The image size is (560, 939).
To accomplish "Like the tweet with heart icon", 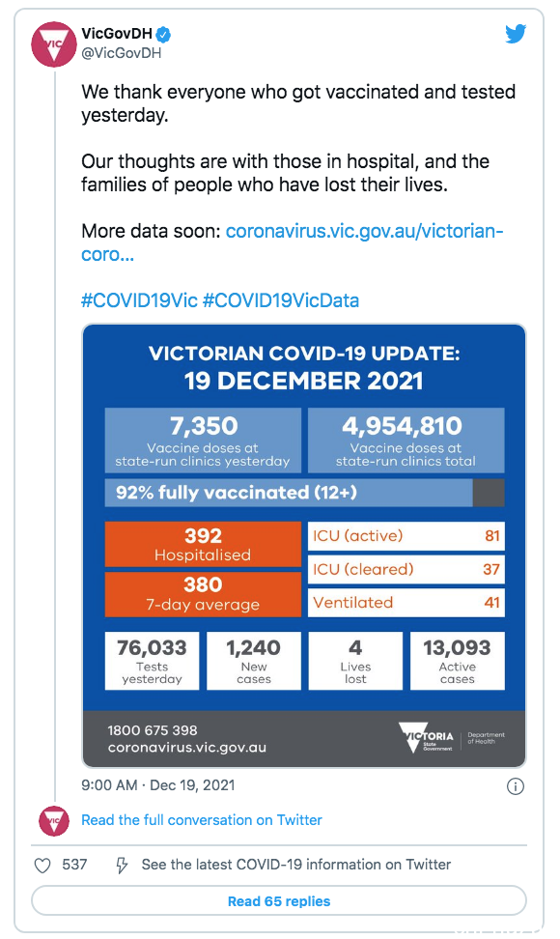I will click(x=42, y=866).
